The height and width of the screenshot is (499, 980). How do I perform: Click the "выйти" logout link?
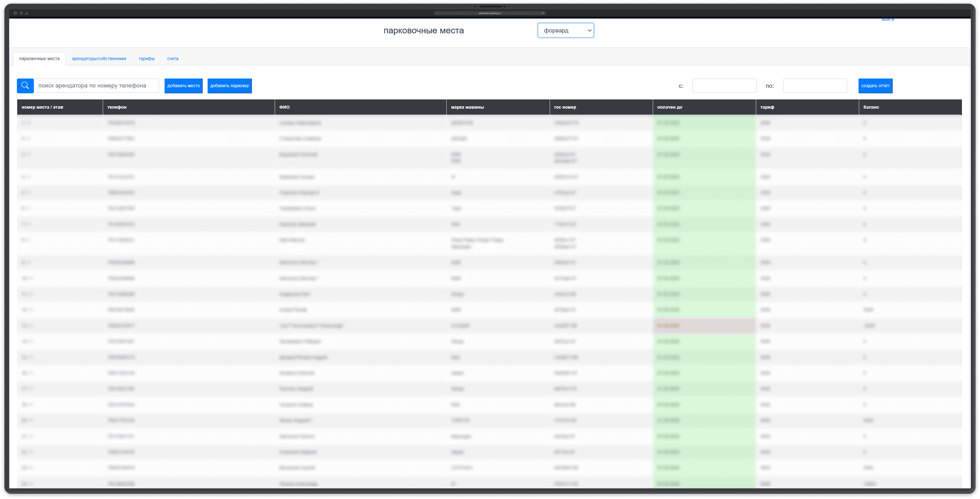(x=888, y=19)
